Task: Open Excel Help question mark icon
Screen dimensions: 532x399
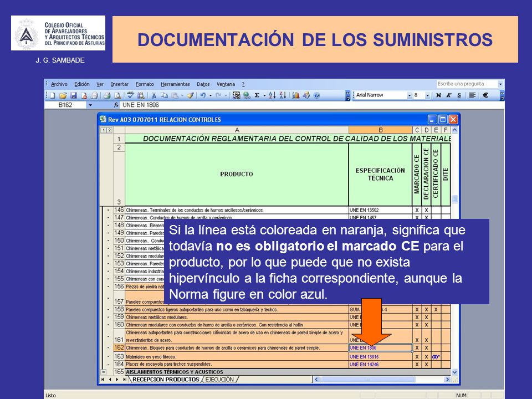Action: (x=316, y=95)
